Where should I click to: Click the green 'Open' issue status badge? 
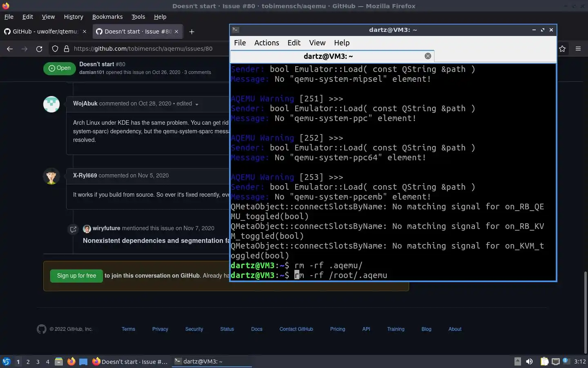click(x=60, y=68)
